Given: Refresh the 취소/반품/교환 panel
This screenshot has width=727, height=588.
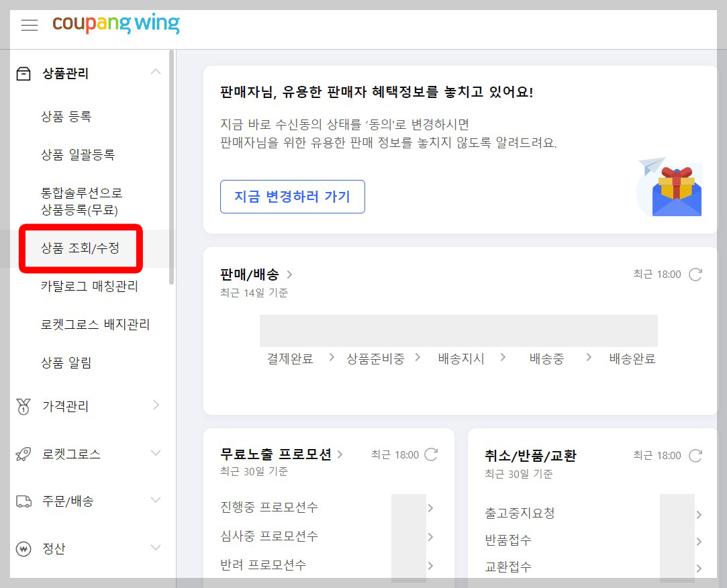Looking at the screenshot, I should tap(696, 455).
